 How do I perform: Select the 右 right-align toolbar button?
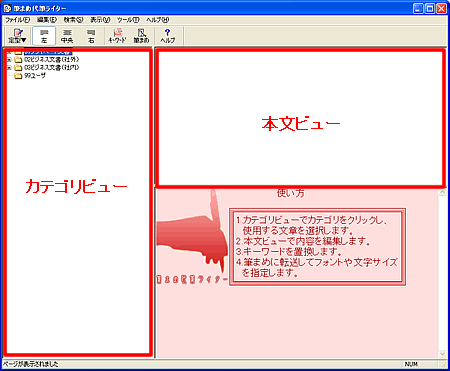[x=91, y=36]
